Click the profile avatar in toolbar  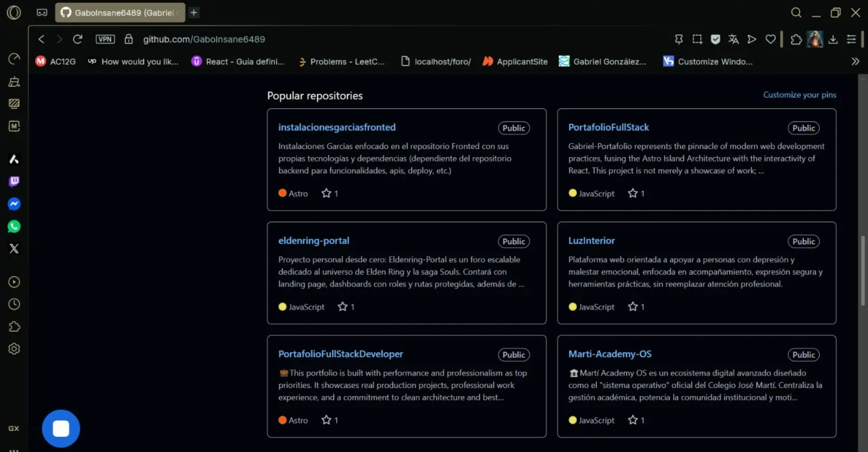[815, 39]
